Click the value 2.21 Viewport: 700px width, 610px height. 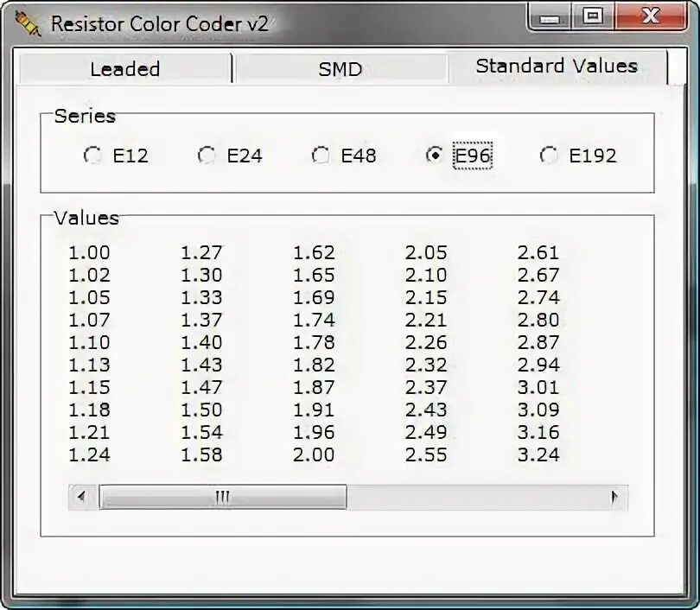coord(426,320)
